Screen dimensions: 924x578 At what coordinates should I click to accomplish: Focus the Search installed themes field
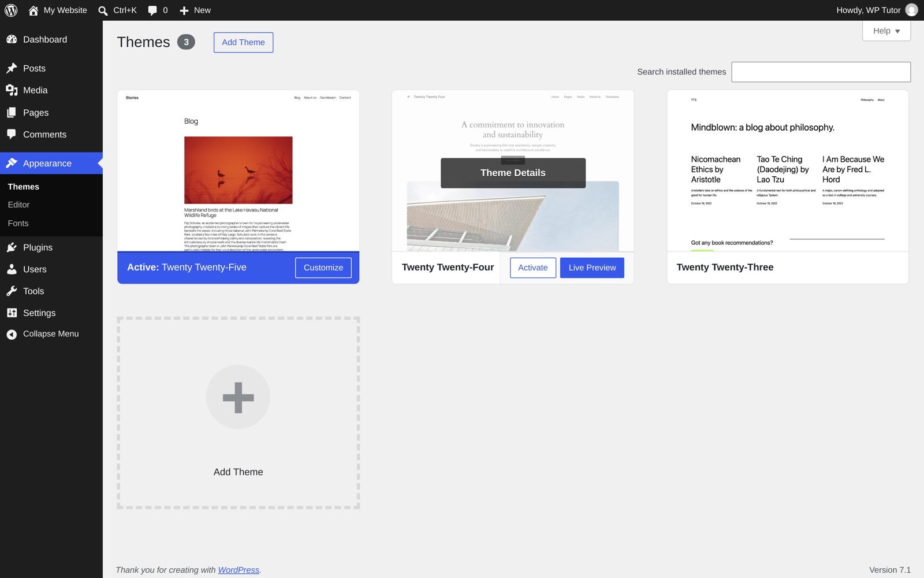821,72
